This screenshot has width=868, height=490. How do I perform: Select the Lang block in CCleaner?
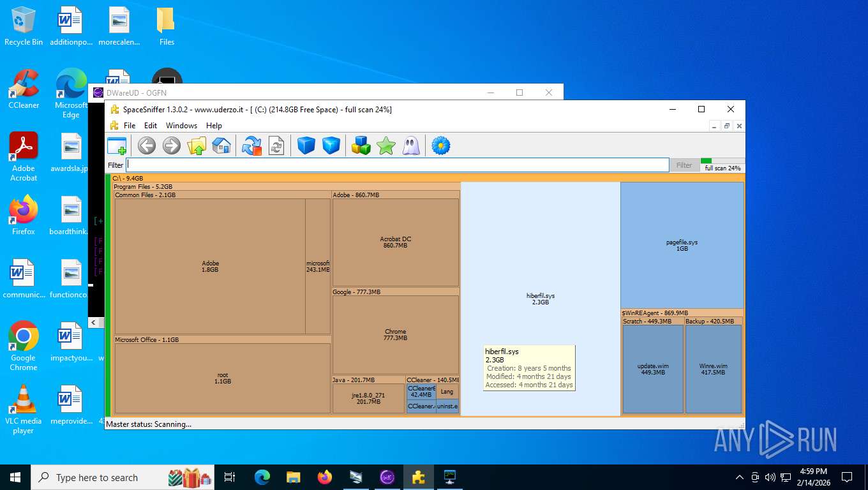coord(447,392)
